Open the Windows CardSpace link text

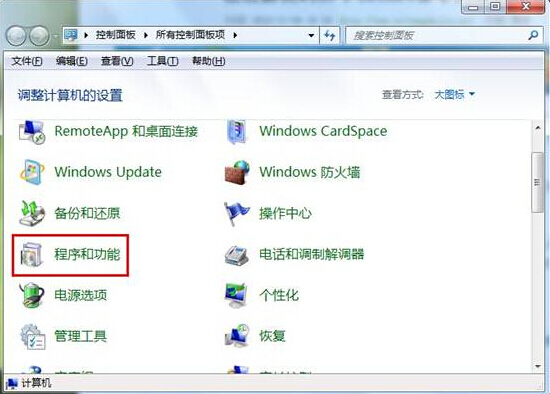click(323, 131)
